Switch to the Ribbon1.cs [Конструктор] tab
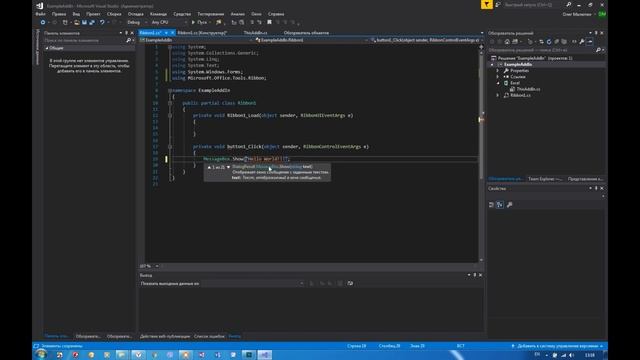Screen dimensions: 640x360 tap(202, 33)
